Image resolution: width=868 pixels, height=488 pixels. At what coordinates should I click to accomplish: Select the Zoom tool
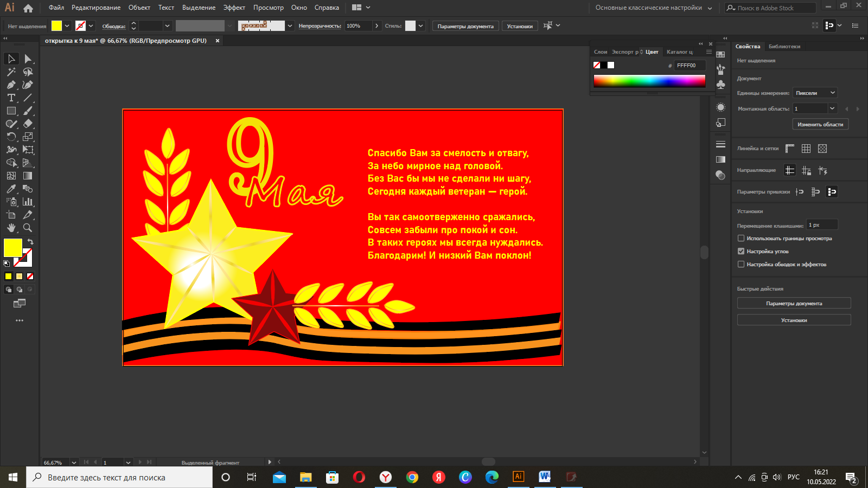28,228
